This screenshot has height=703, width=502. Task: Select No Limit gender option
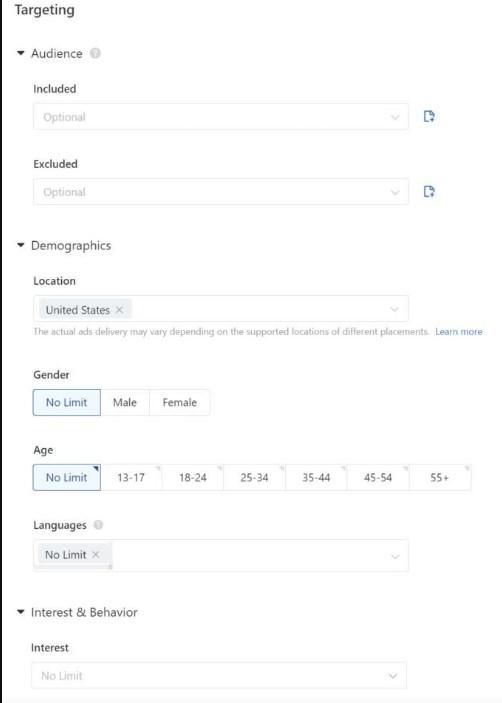[66, 402]
